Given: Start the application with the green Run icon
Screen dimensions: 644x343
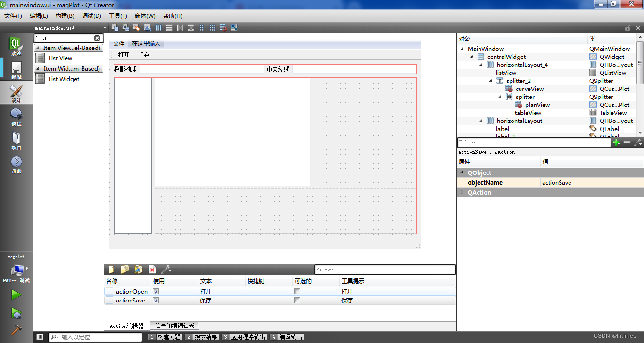Looking at the screenshot, I should (16, 294).
